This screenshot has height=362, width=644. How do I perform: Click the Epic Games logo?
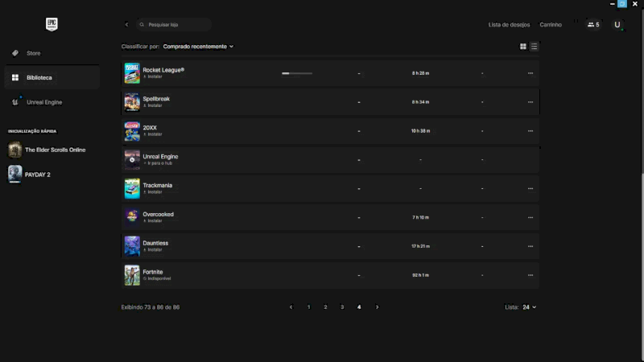(x=52, y=24)
